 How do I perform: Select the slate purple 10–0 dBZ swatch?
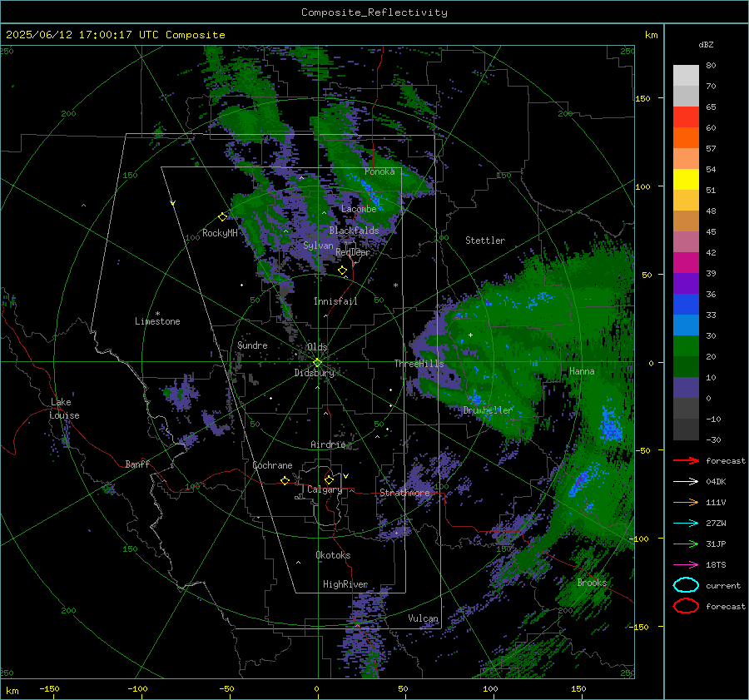[686, 388]
